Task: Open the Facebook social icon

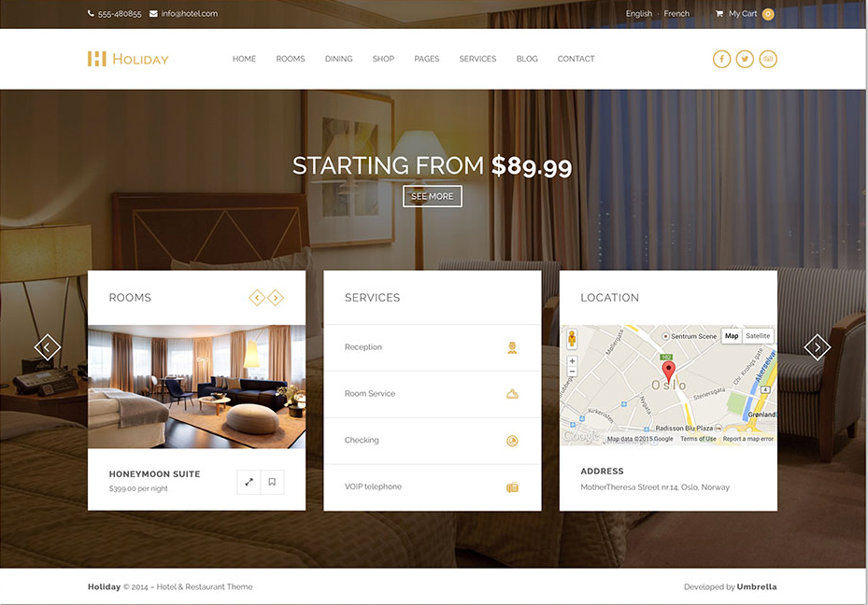Action: [x=721, y=59]
